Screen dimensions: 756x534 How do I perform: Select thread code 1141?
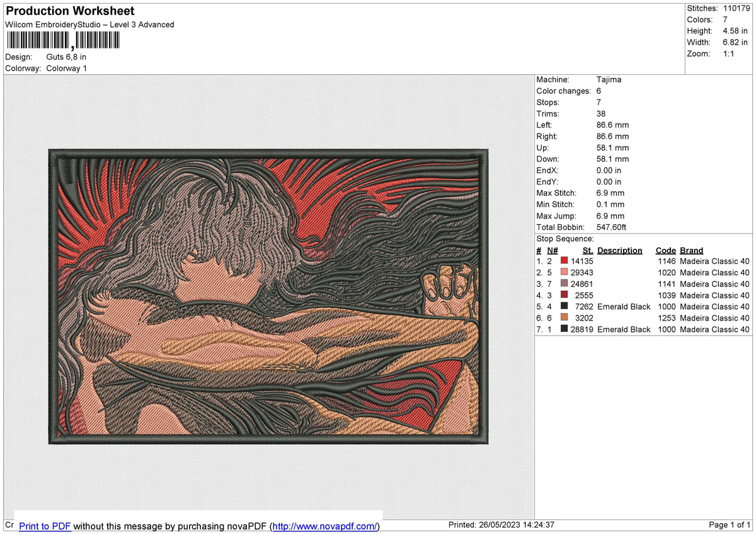(x=667, y=284)
